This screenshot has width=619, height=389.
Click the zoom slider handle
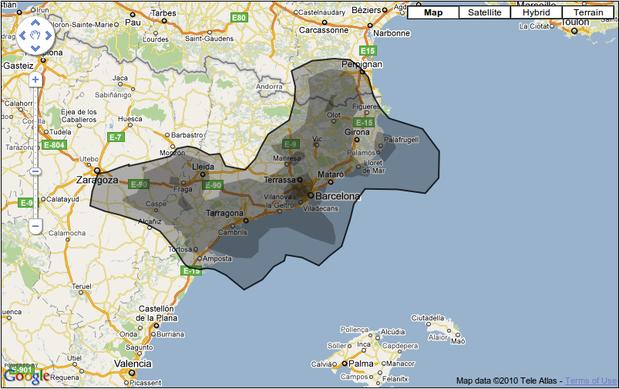[36, 172]
